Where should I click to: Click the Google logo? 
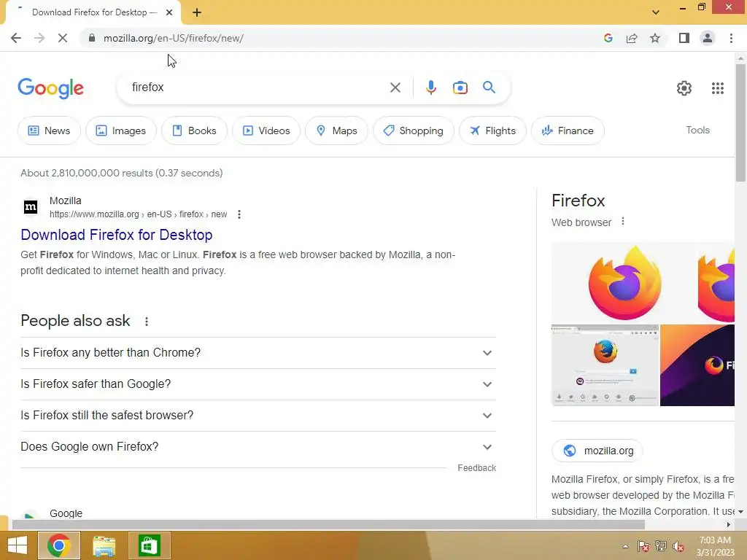click(50, 88)
